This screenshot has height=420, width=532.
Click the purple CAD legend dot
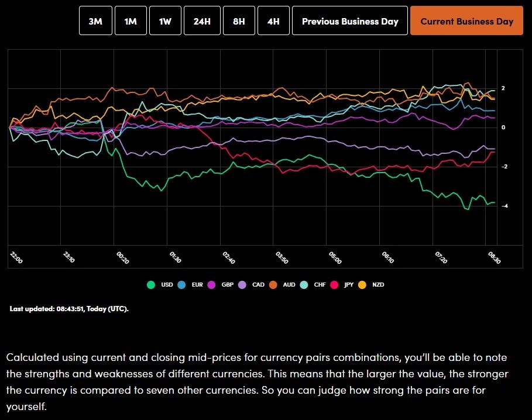[242, 285]
